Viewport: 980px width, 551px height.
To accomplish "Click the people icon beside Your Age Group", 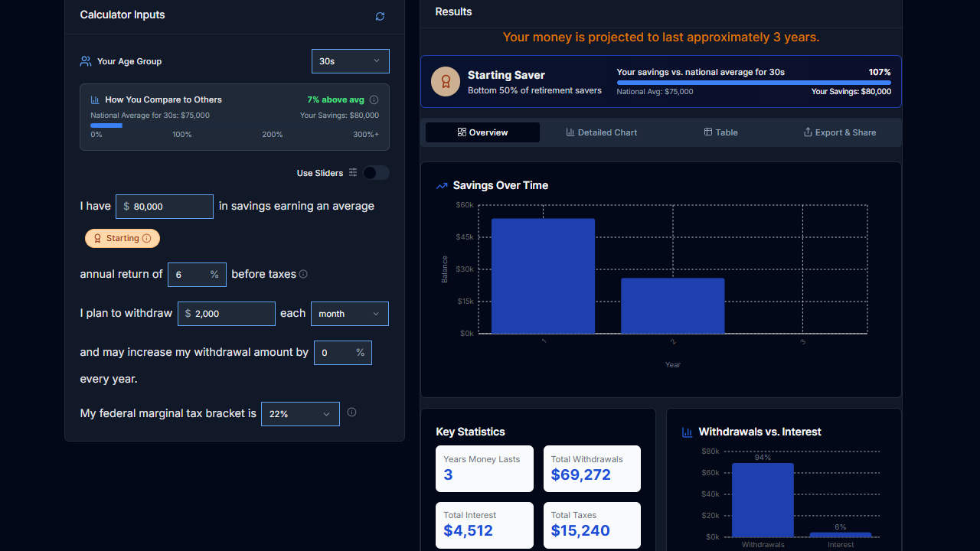I will (86, 61).
